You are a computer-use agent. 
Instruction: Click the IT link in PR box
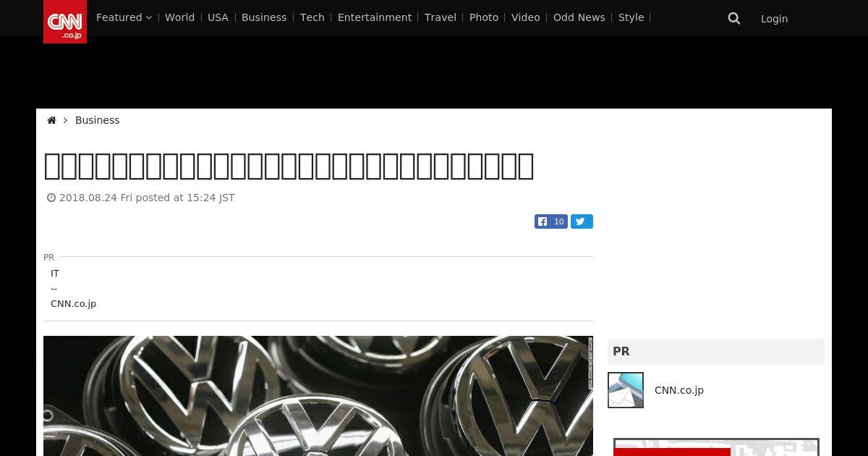coord(55,274)
